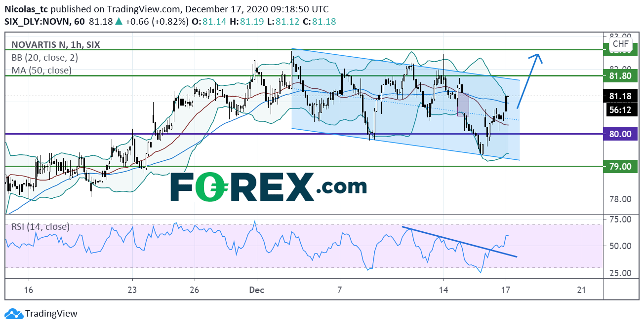Open the MA (50, close) indicator legend

41,70
